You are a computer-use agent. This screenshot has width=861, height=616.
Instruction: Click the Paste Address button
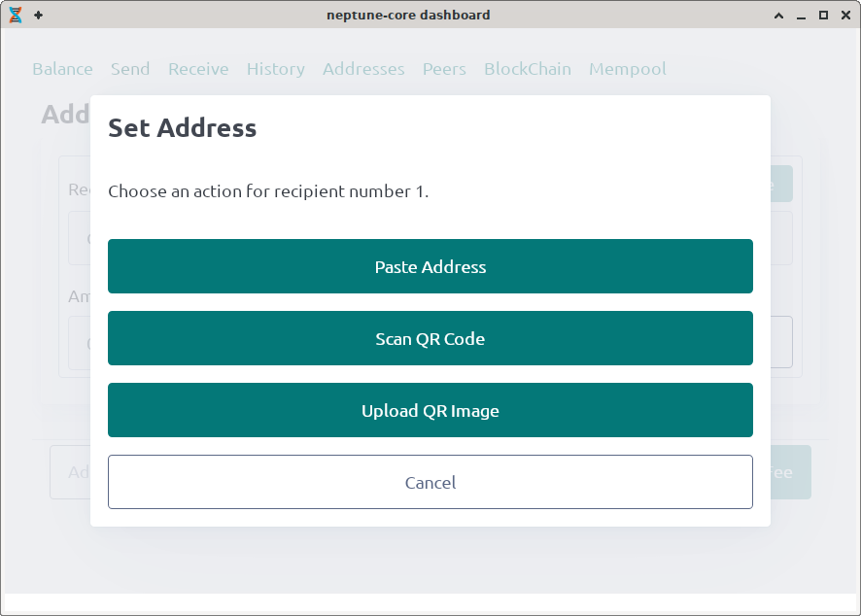click(x=430, y=266)
